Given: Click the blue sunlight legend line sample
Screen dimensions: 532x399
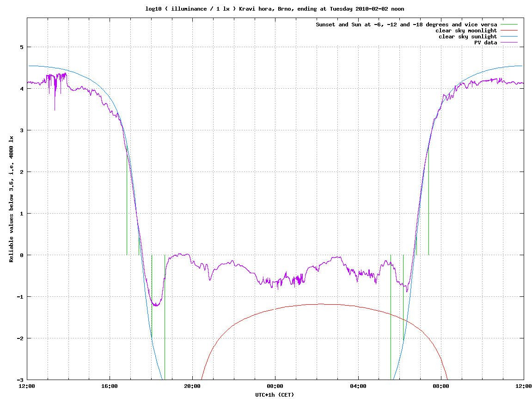Looking at the screenshot, I should pos(509,37).
